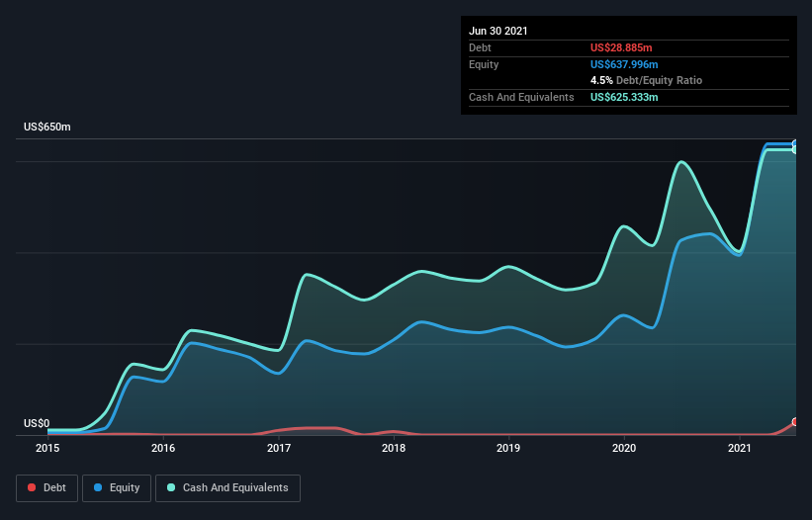Click the US$28.885m debt value

621,47
